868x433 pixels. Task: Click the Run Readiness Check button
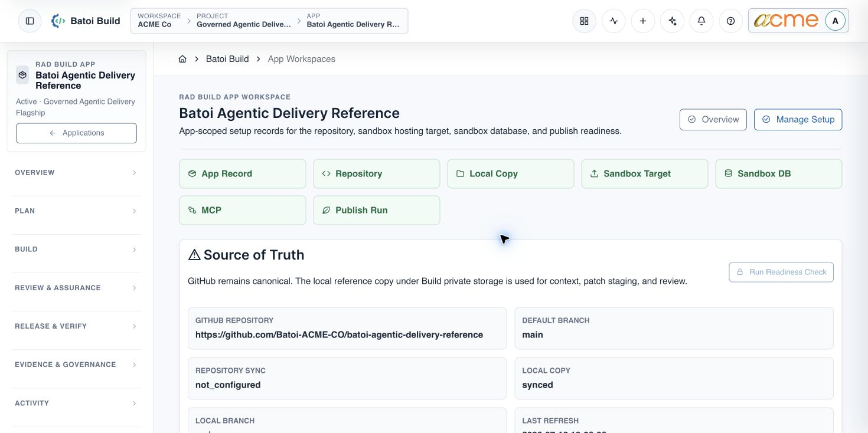(x=781, y=272)
